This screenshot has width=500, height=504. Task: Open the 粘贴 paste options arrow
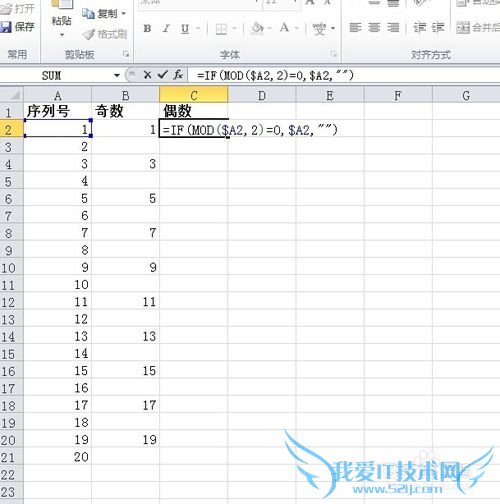[x=62, y=35]
